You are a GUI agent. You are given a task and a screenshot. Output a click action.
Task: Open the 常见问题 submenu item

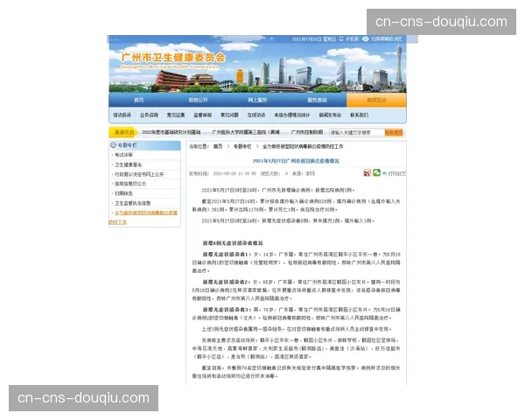229,115
